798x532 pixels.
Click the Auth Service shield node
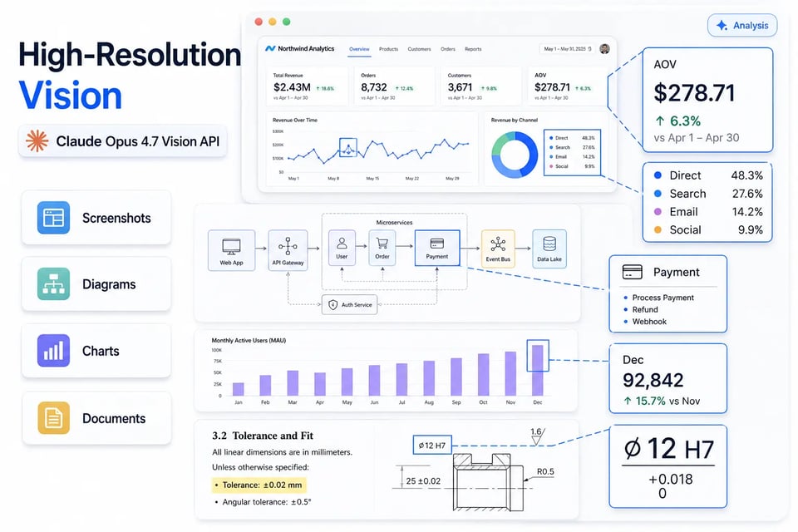click(x=350, y=304)
